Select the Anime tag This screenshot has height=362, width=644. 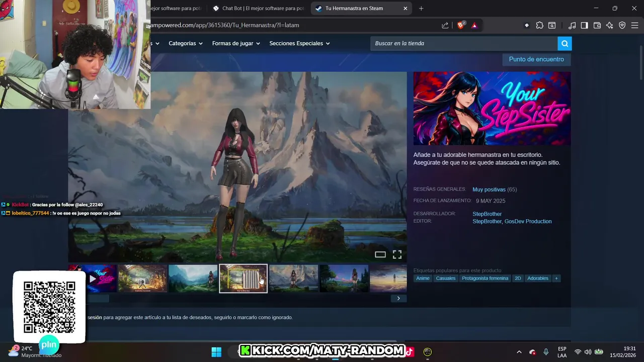click(x=423, y=278)
